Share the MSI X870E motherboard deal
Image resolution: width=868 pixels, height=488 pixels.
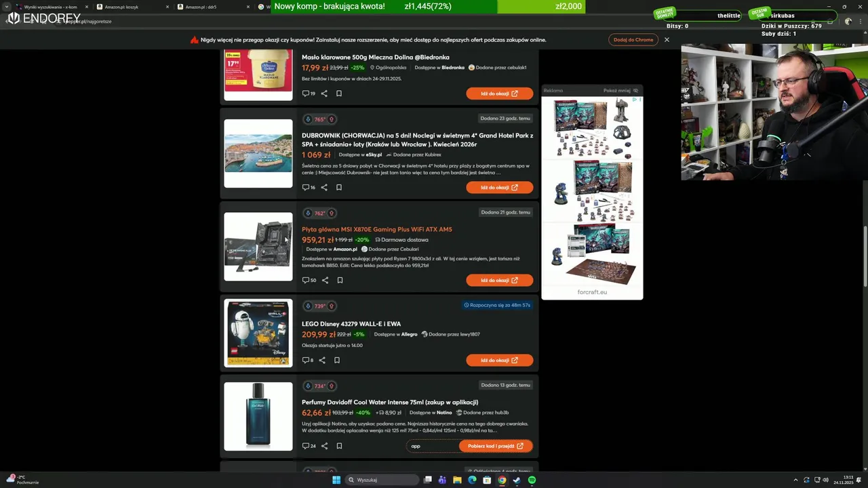(325, 280)
